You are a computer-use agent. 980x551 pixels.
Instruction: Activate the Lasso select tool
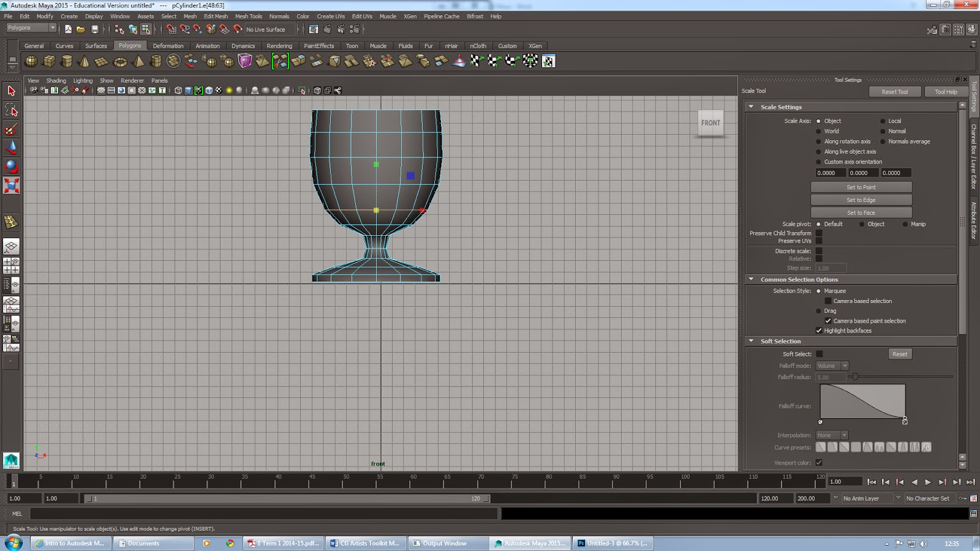(11, 110)
